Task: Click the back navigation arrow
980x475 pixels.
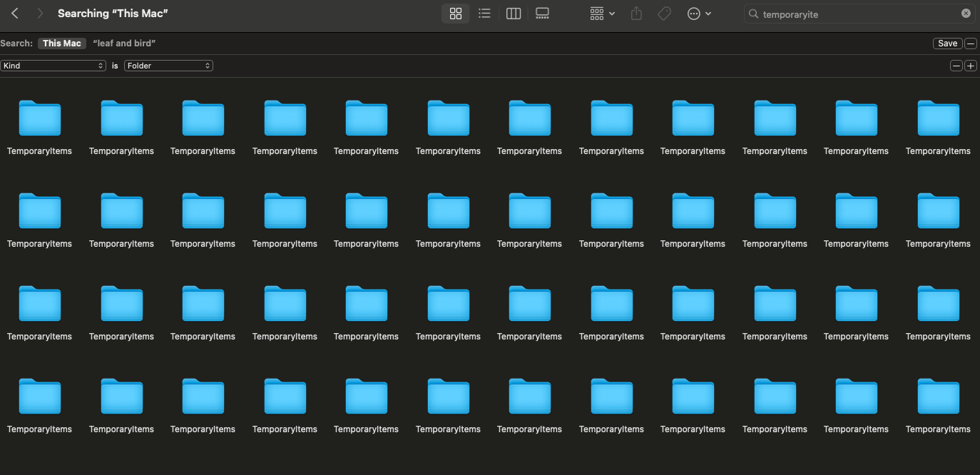Action: pyautogui.click(x=14, y=13)
